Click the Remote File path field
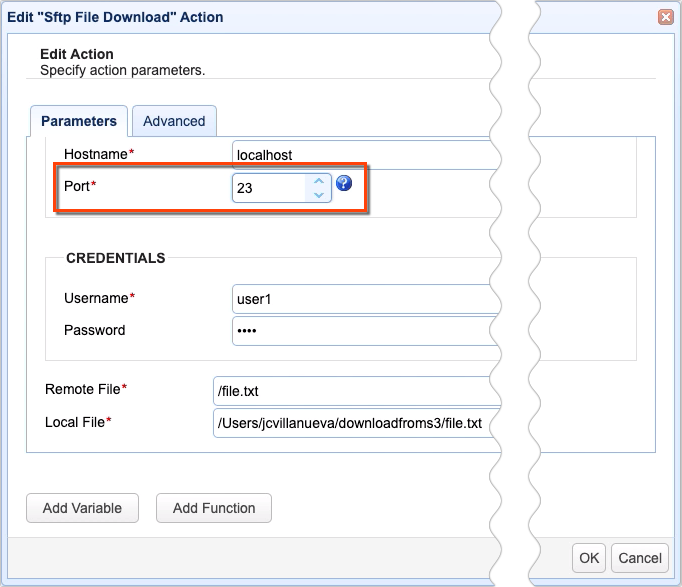The height and width of the screenshot is (587, 682). (x=350, y=390)
